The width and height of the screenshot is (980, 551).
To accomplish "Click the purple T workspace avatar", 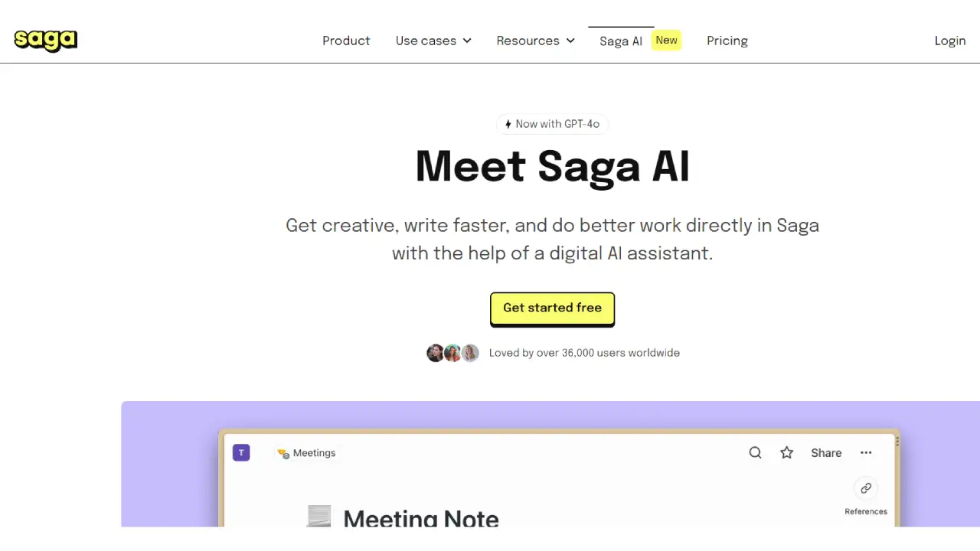I will (241, 453).
